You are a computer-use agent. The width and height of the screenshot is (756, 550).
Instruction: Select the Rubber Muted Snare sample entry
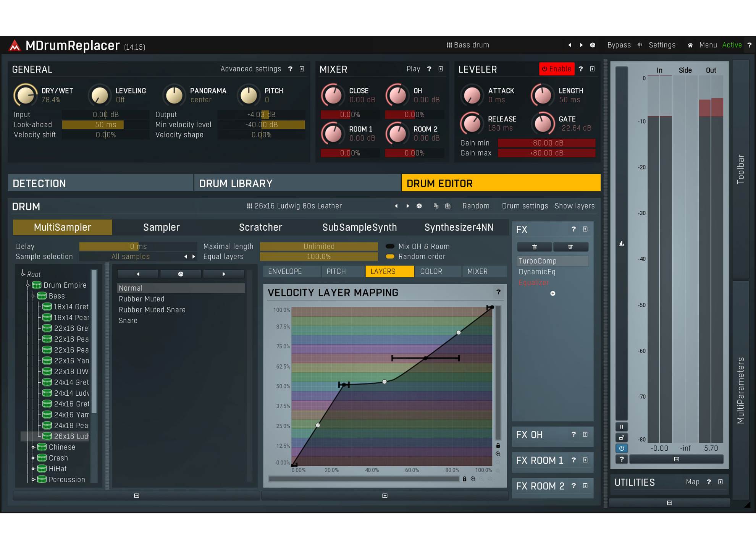[x=152, y=309]
